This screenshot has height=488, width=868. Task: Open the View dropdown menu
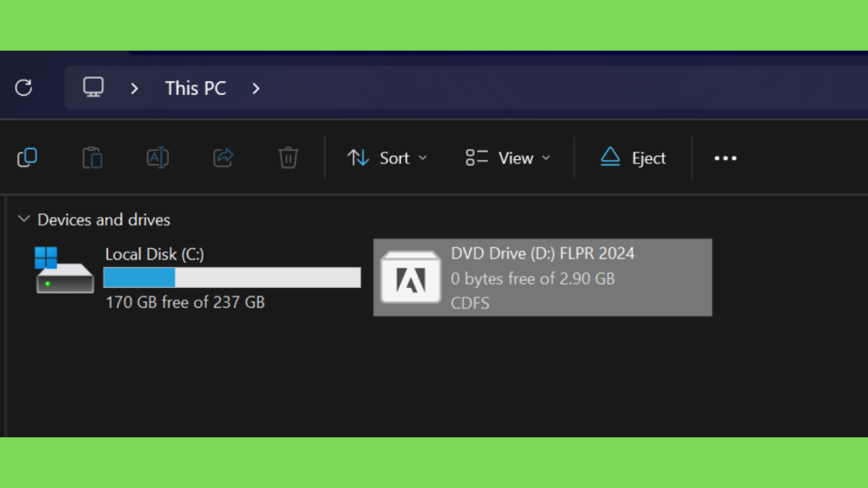click(x=509, y=158)
